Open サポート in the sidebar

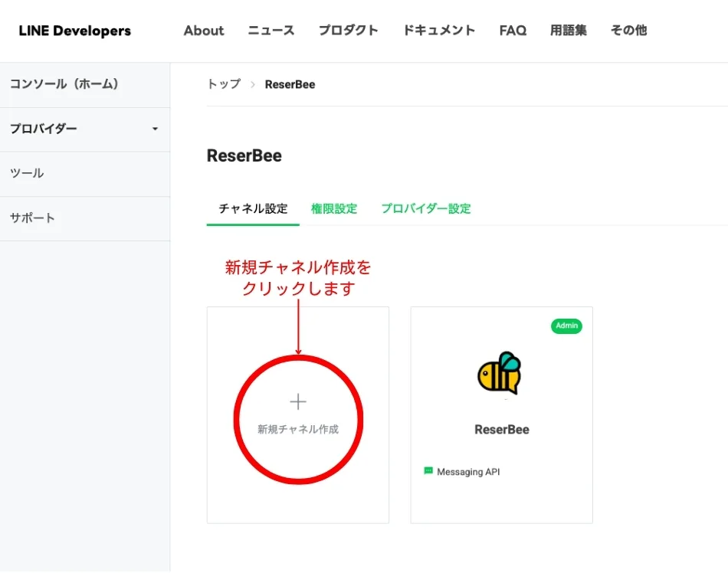pyautogui.click(x=32, y=218)
